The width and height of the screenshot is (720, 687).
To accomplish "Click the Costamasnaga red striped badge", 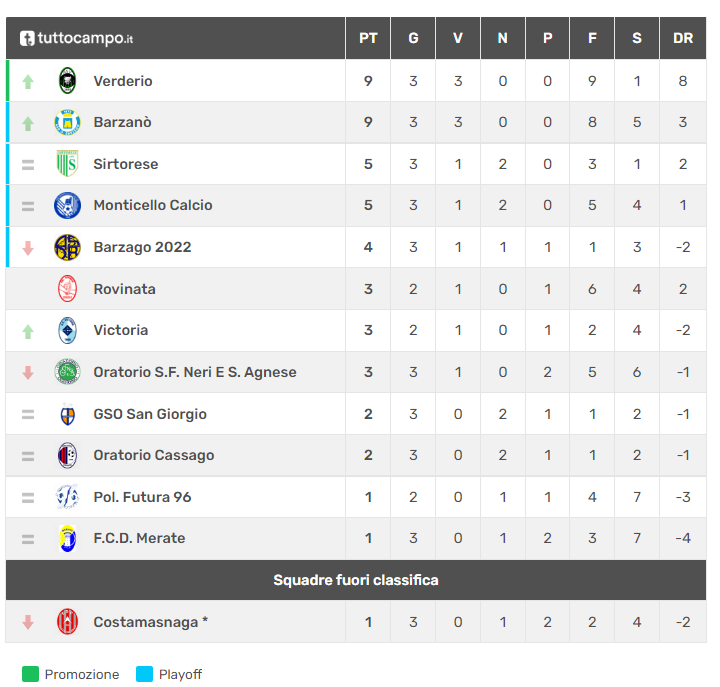I will (x=67, y=622).
